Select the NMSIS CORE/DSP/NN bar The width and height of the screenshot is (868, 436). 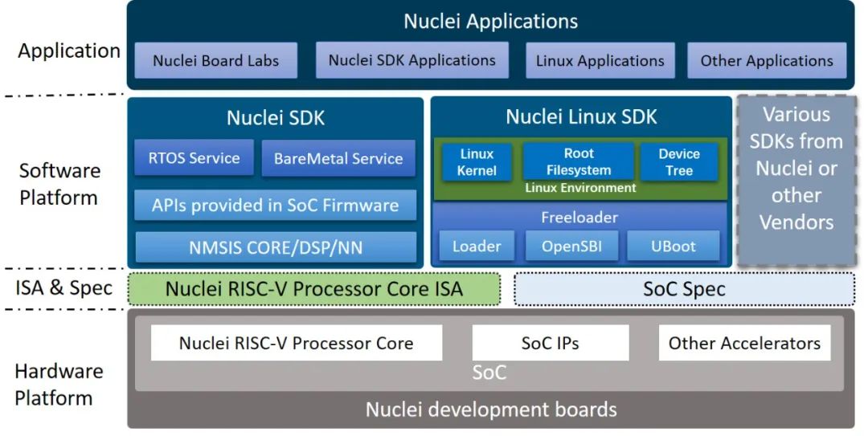[276, 247]
